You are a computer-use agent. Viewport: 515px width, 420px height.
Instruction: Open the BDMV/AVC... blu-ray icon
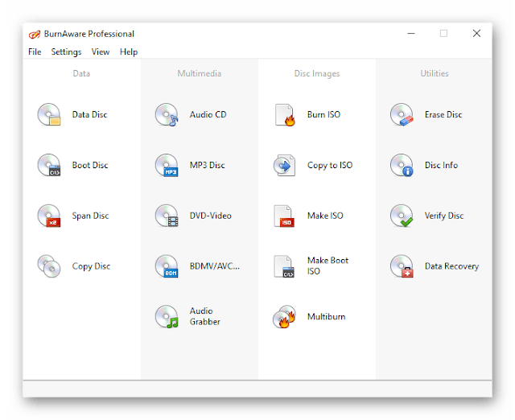167,266
